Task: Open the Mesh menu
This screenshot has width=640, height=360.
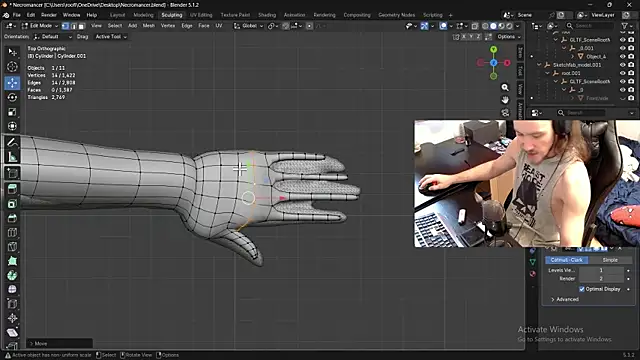Action: coord(149,26)
